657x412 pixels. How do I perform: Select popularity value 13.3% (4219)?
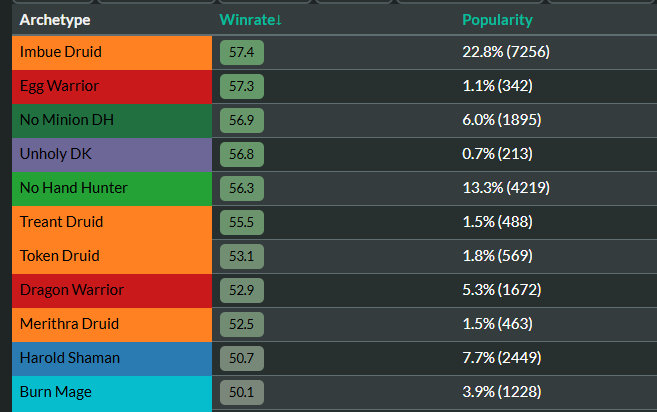pos(506,188)
